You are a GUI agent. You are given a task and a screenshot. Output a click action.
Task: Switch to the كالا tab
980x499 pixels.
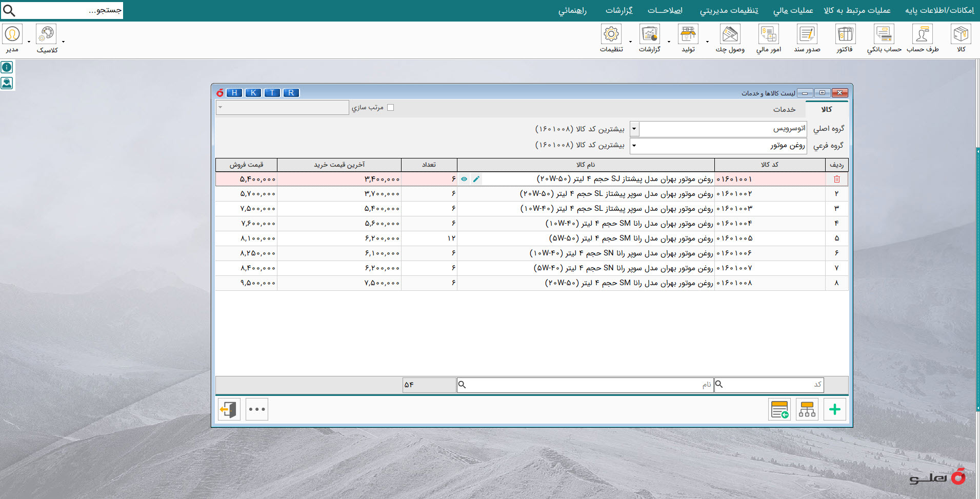[x=827, y=109]
